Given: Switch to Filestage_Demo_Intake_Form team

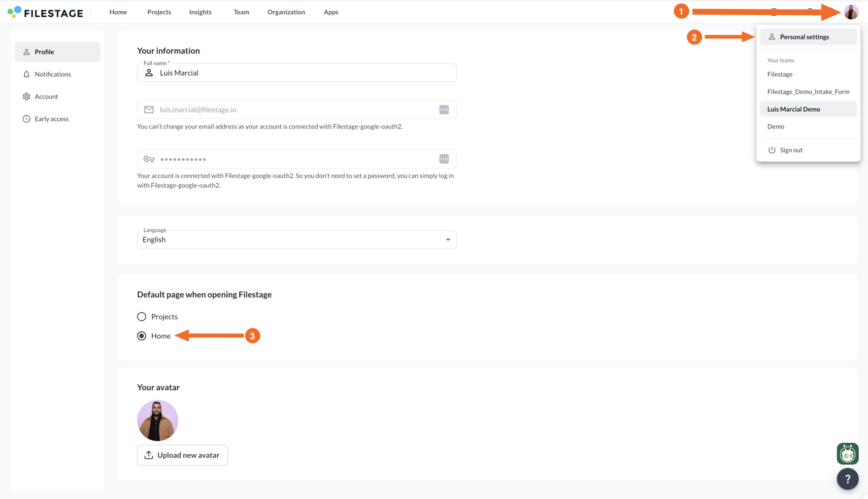Looking at the screenshot, I should tap(808, 92).
